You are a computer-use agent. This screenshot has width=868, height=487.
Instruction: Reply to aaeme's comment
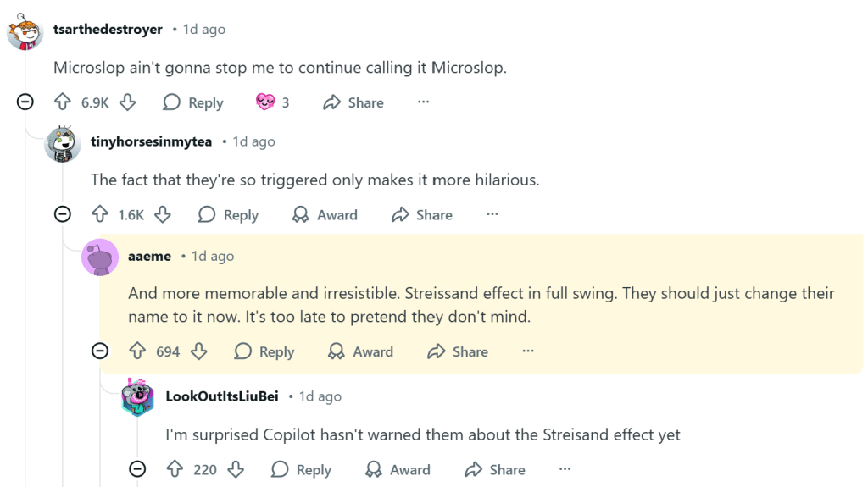(264, 351)
